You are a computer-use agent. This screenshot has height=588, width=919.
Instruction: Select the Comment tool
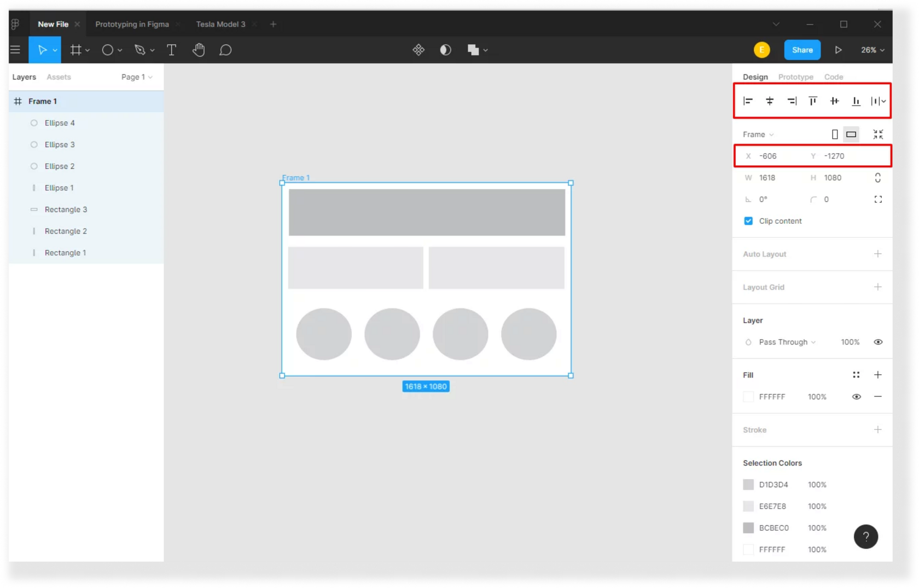coord(225,50)
